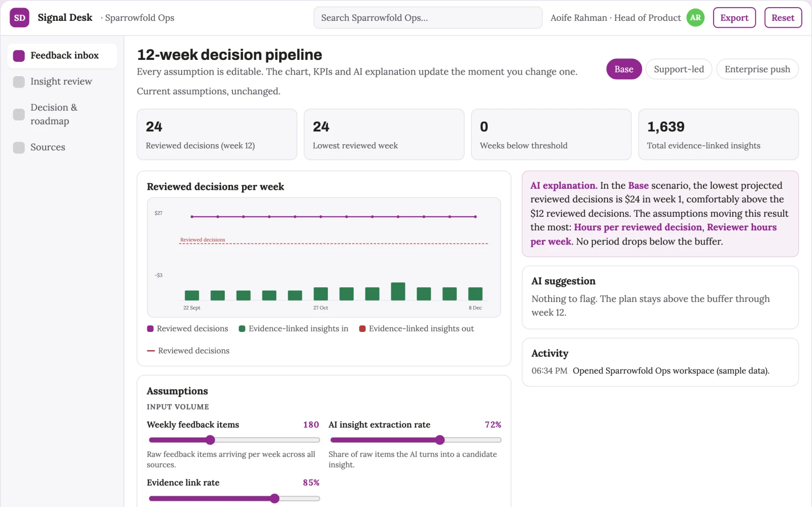812x507 pixels.
Task: Click the 180 weekly feedback items value
Action: [311, 425]
